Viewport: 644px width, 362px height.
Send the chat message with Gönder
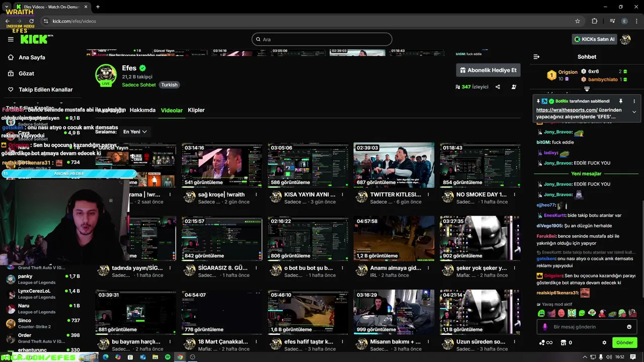[624, 342]
